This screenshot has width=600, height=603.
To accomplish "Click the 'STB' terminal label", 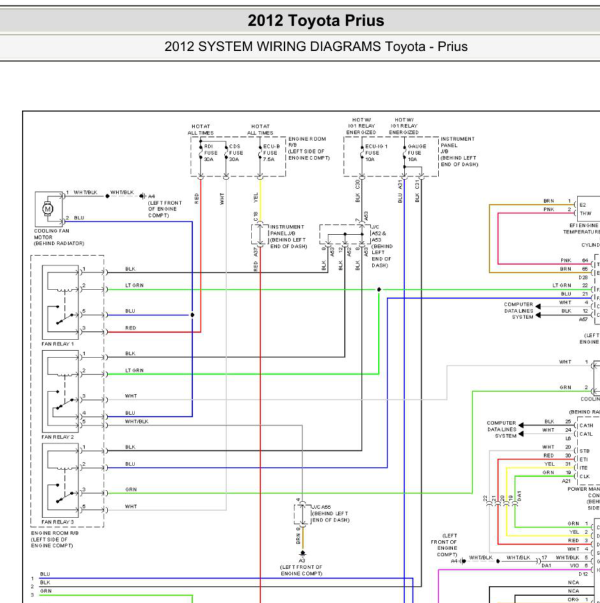I will pyautogui.click(x=585, y=451).
